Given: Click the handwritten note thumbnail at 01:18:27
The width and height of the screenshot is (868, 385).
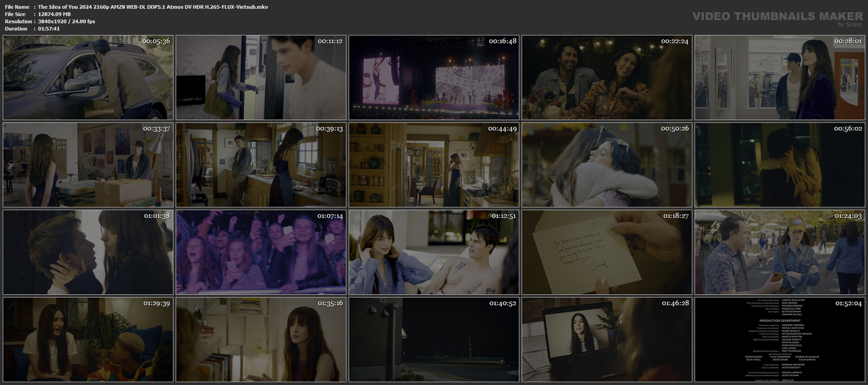Looking at the screenshot, I should [607, 251].
